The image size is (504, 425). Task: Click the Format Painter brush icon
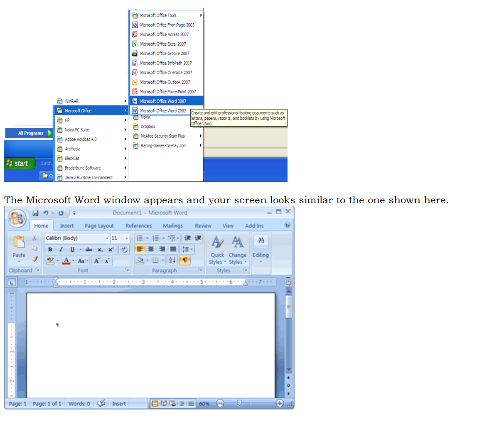pos(35,259)
